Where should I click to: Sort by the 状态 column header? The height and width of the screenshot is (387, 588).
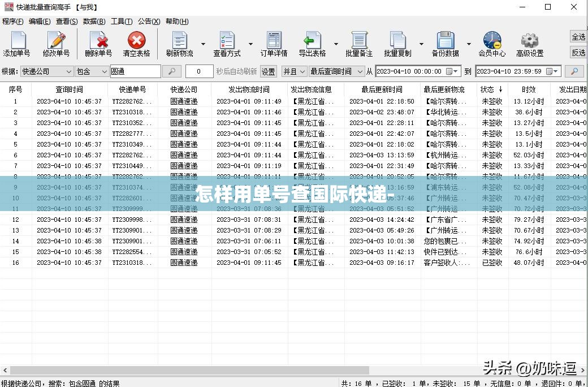click(x=492, y=89)
